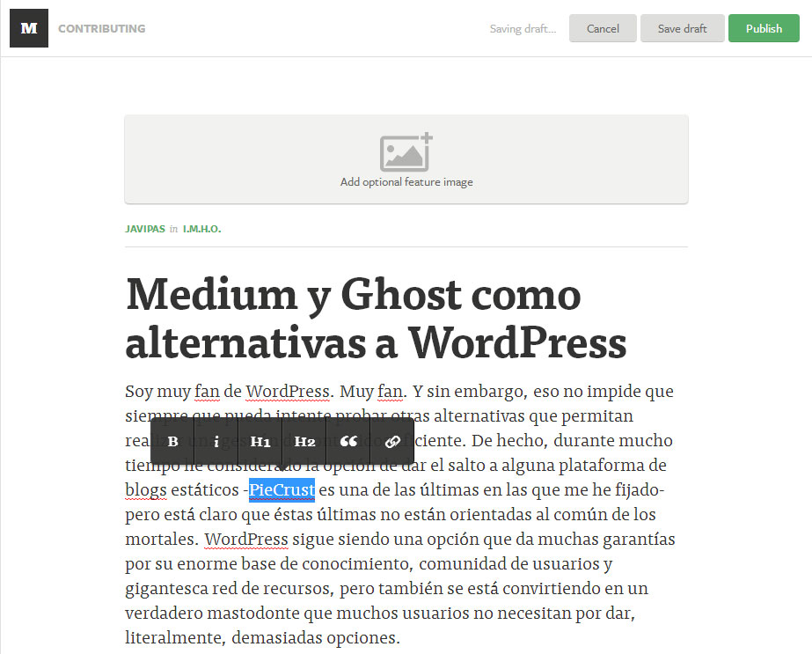Viewport: 812px width, 654px height.
Task: Format selection as blockquote
Action: [x=348, y=442]
